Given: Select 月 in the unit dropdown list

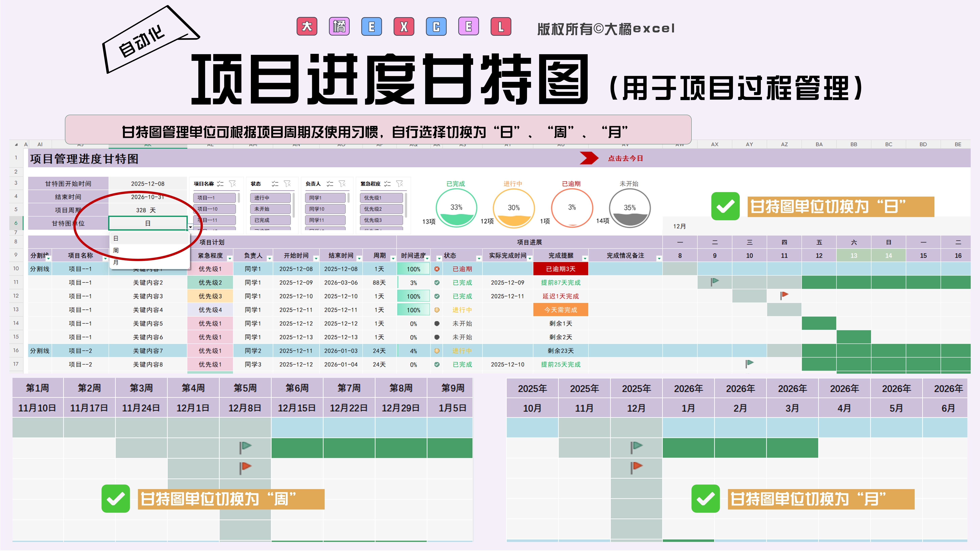Looking at the screenshot, I should pyautogui.click(x=116, y=262).
